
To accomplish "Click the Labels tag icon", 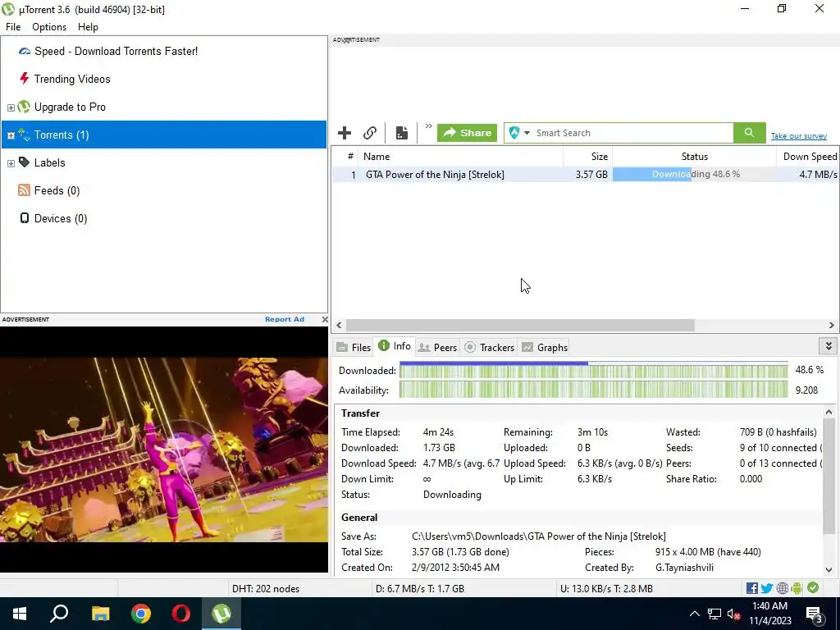I will click(x=24, y=162).
